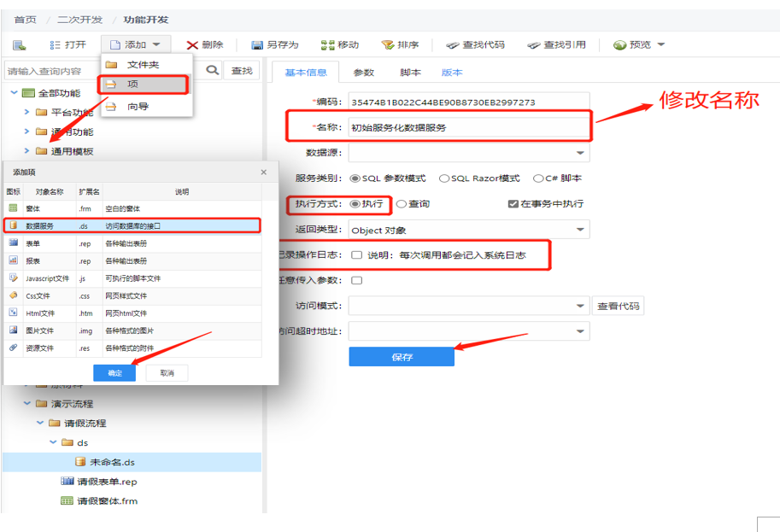
Task: Click 确定 in 添加项 dialog
Action: [x=114, y=373]
